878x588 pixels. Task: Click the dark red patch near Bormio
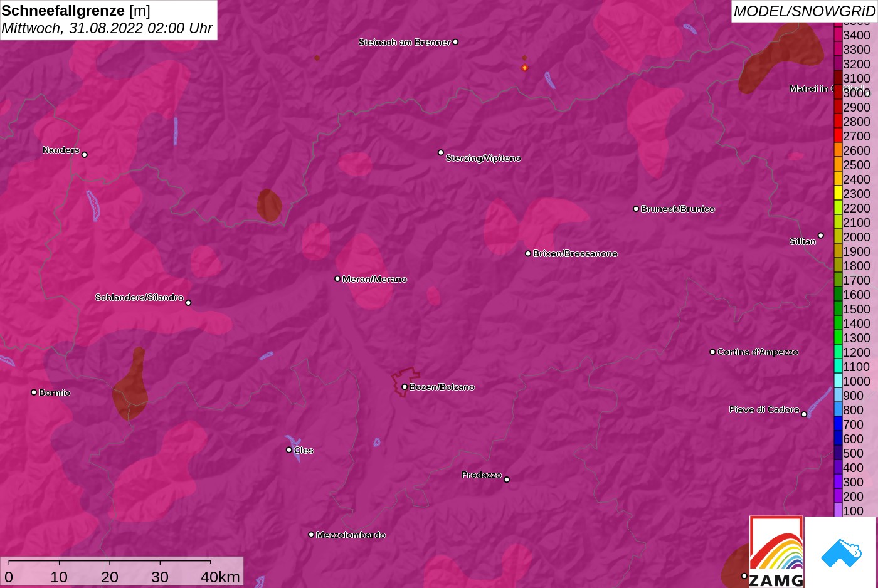pos(131,385)
